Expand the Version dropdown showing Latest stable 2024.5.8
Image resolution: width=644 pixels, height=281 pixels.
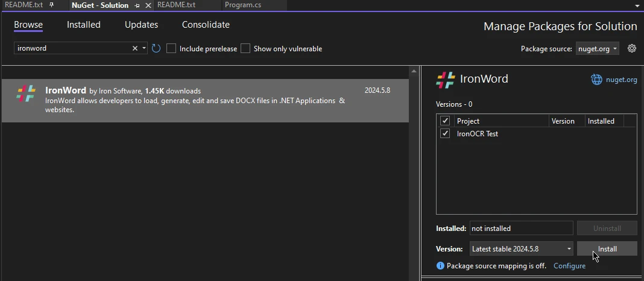point(521,249)
